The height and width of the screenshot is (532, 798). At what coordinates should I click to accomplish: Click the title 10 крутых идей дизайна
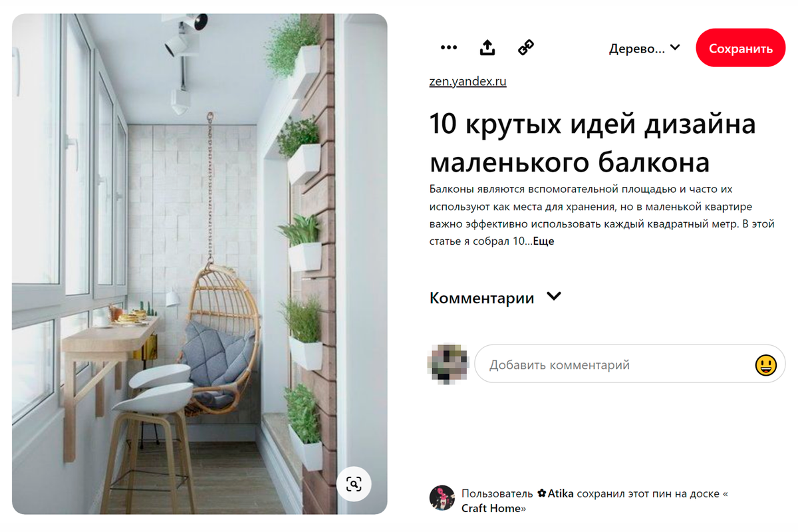(x=593, y=124)
